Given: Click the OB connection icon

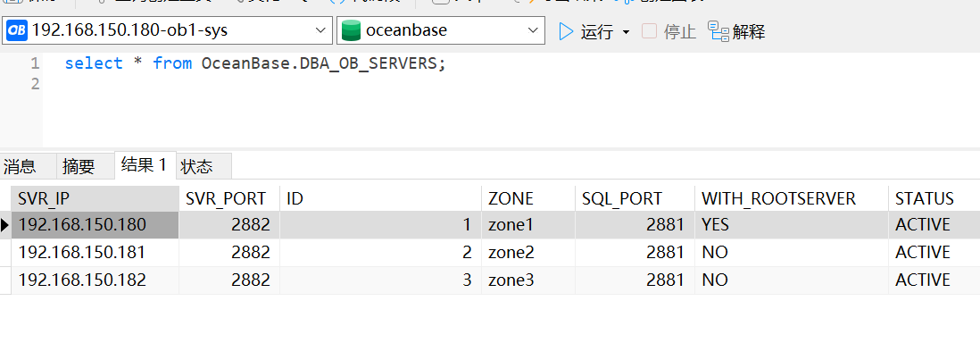Looking at the screenshot, I should point(16,30).
